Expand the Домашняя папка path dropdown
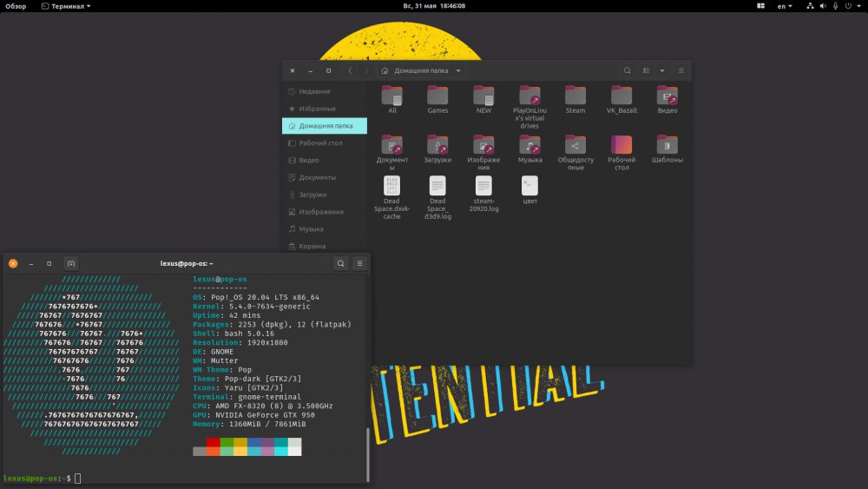The image size is (868, 489). [x=458, y=70]
